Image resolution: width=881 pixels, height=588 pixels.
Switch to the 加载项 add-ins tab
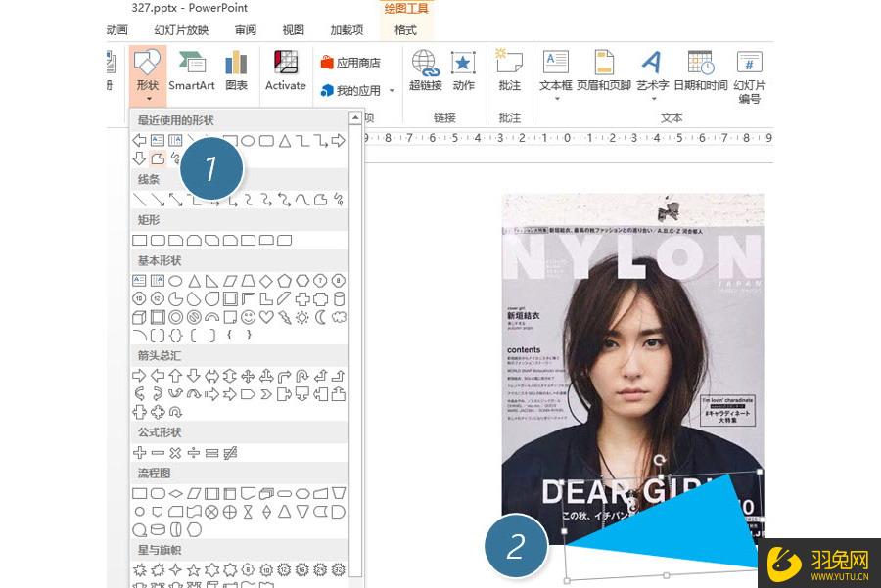tap(347, 29)
